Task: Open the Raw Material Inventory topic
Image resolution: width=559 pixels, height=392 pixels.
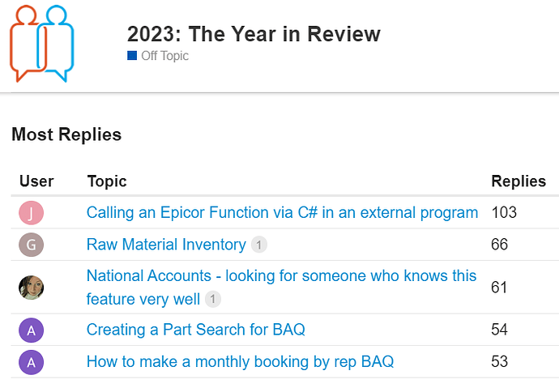Action: pos(166,245)
